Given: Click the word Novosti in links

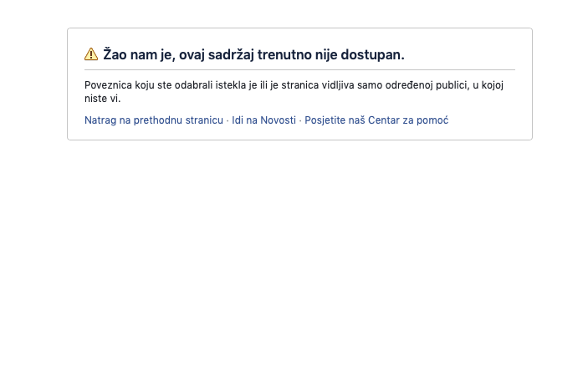Looking at the screenshot, I should (278, 120).
